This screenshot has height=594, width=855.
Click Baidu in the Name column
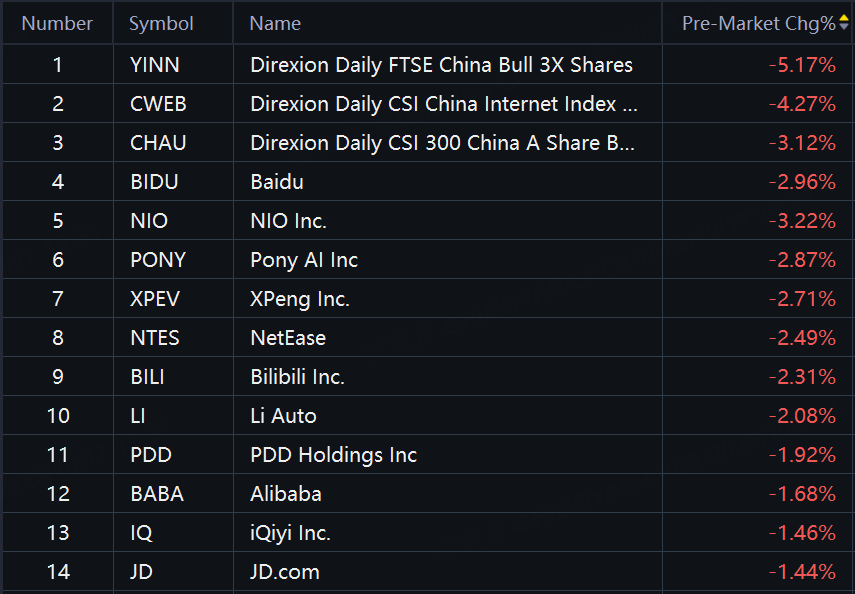(x=277, y=182)
